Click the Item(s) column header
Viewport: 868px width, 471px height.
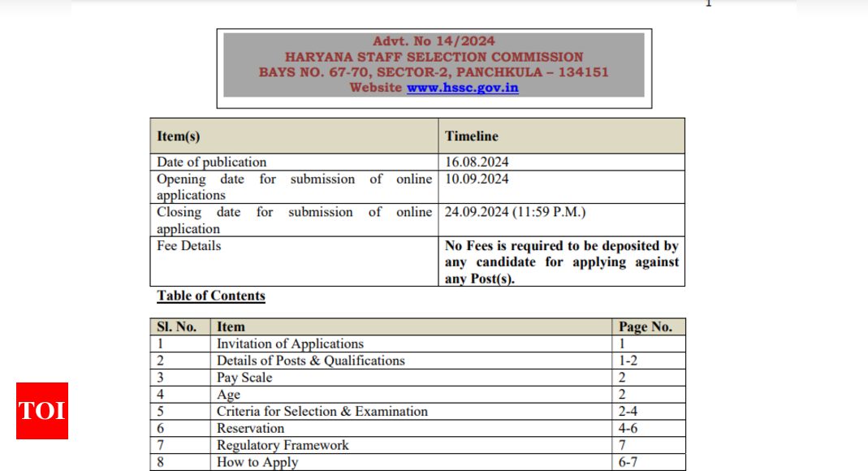click(x=179, y=136)
